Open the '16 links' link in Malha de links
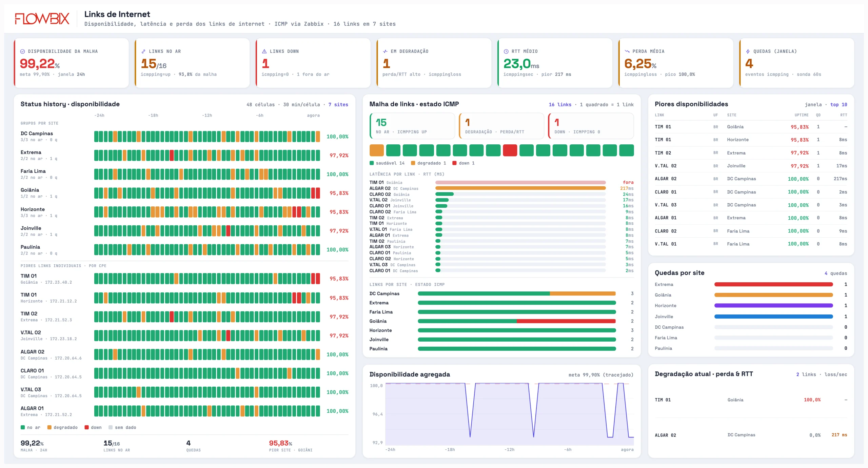Screen dimensions: 868x468 point(560,105)
